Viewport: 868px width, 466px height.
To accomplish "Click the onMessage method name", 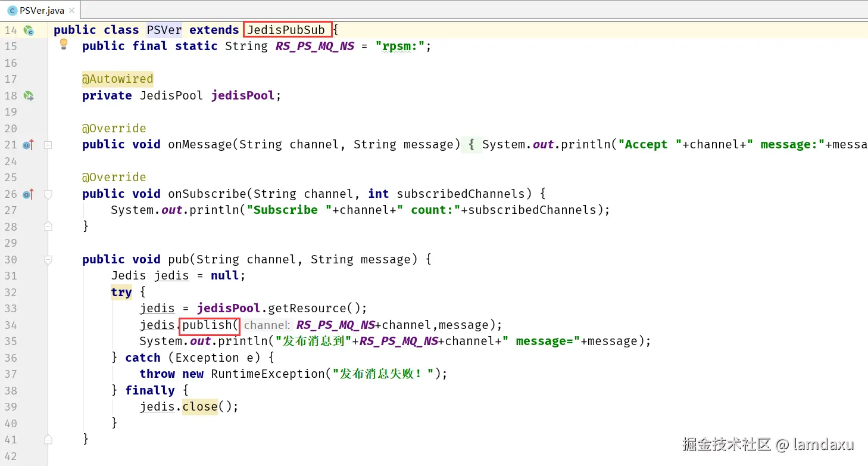I will [x=200, y=145].
